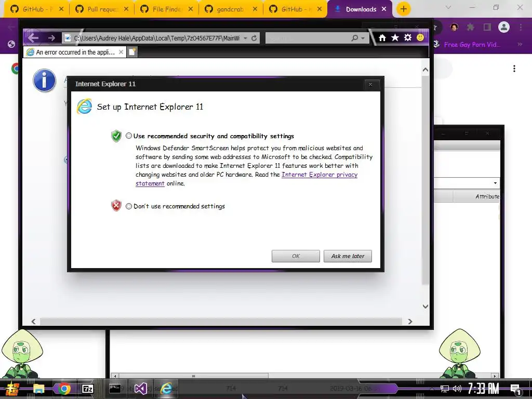Image resolution: width=532 pixels, height=399 pixels.
Task: Click the red shield not-recommended icon
Action: coord(116,206)
